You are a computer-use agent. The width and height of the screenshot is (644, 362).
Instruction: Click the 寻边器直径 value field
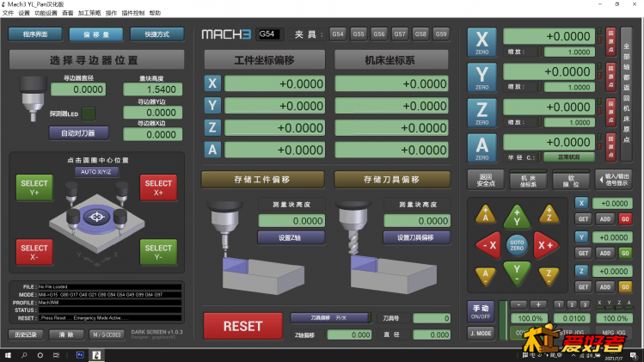78,89
